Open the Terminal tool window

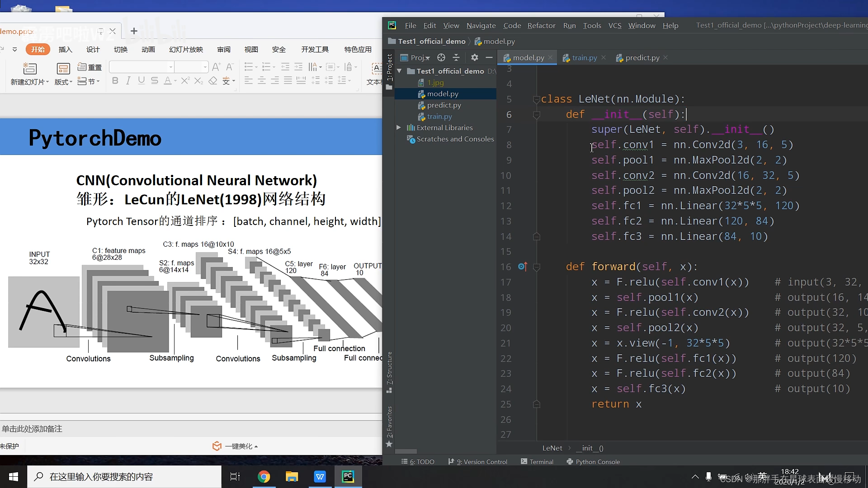point(537,462)
